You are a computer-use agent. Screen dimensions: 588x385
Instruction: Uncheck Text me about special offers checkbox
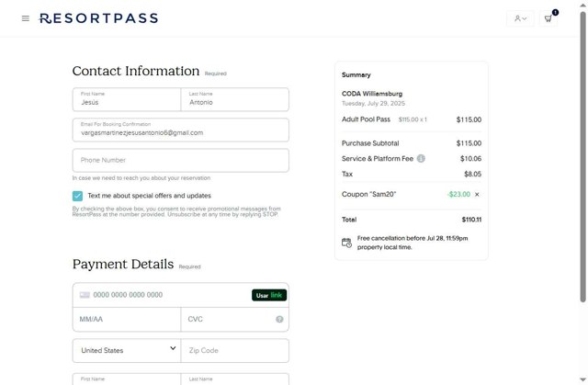point(77,196)
